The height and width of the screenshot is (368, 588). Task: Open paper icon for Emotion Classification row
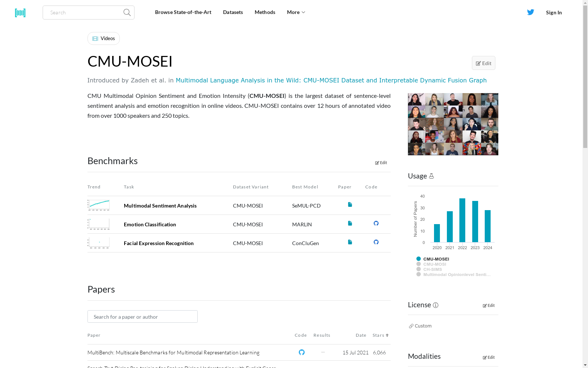(350, 223)
